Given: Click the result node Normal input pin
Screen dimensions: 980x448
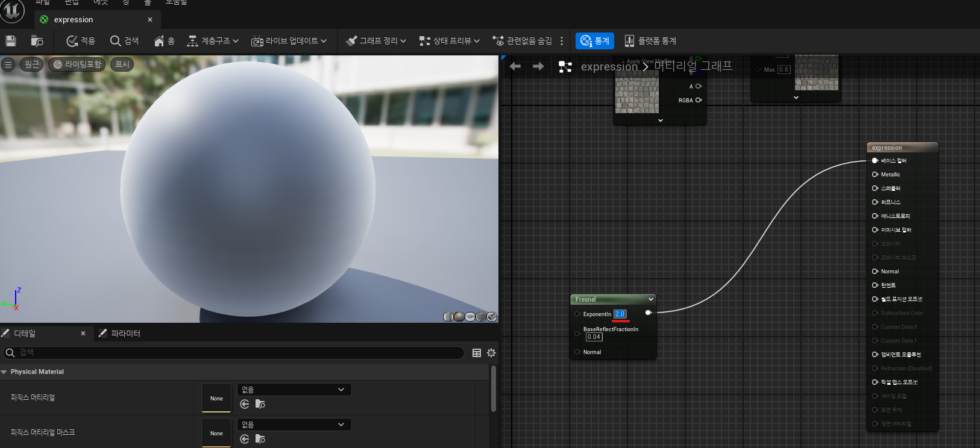Looking at the screenshot, I should point(875,272).
